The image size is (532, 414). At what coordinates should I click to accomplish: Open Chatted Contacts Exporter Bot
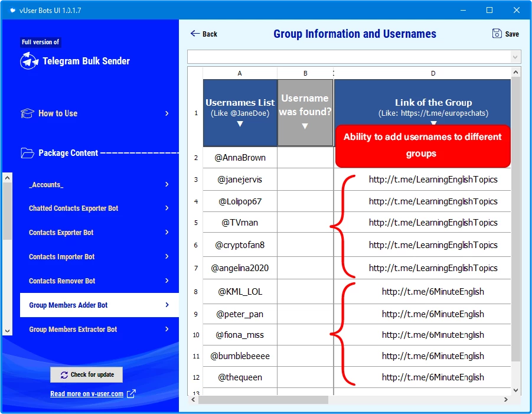pyautogui.click(x=99, y=208)
